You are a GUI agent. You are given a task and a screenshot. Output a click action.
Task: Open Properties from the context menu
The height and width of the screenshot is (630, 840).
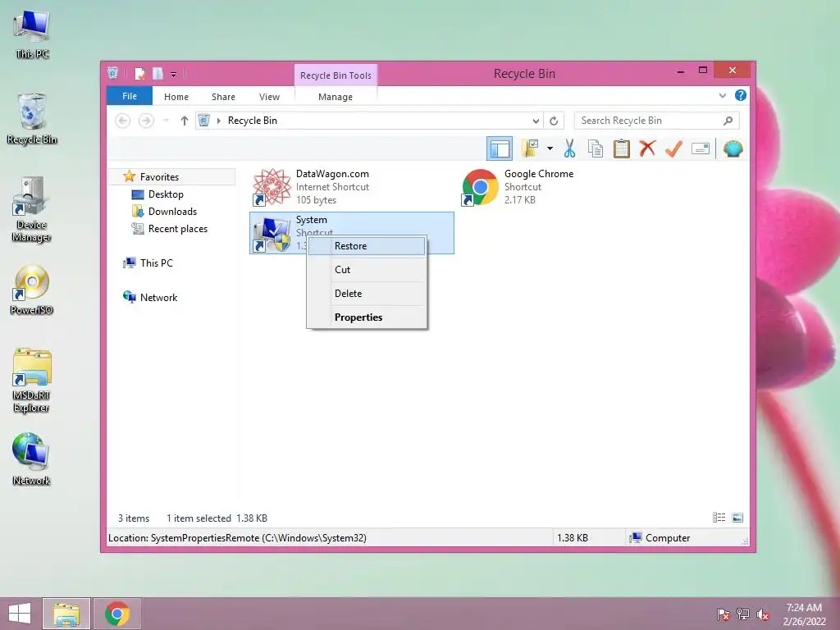(x=367, y=317)
